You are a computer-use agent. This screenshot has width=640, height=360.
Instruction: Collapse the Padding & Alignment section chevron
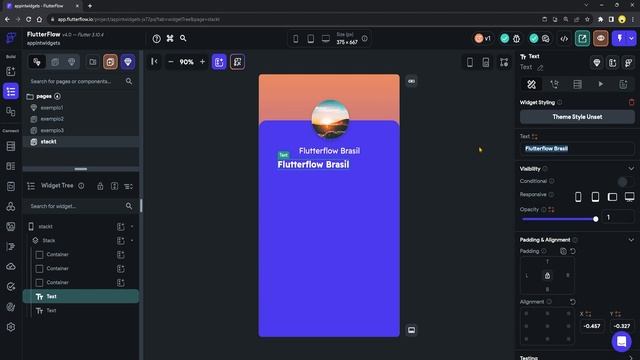point(631,240)
